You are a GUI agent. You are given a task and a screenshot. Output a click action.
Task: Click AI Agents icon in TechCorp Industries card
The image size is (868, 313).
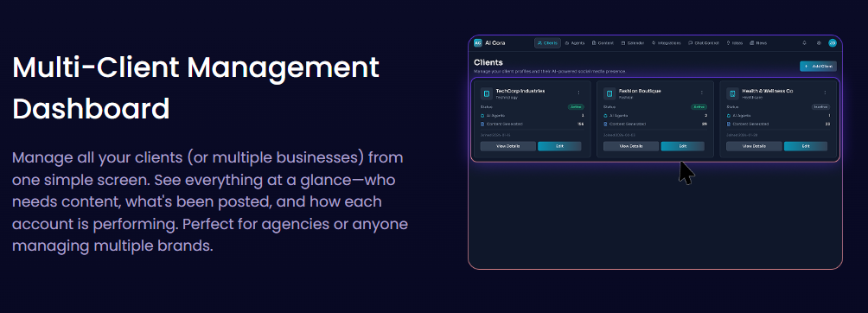482,116
